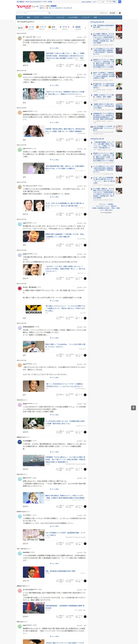138x644 pixels.
Task: Expand もっと見る on ワンコとニャンコ's comment
Action: pos(54,197)
